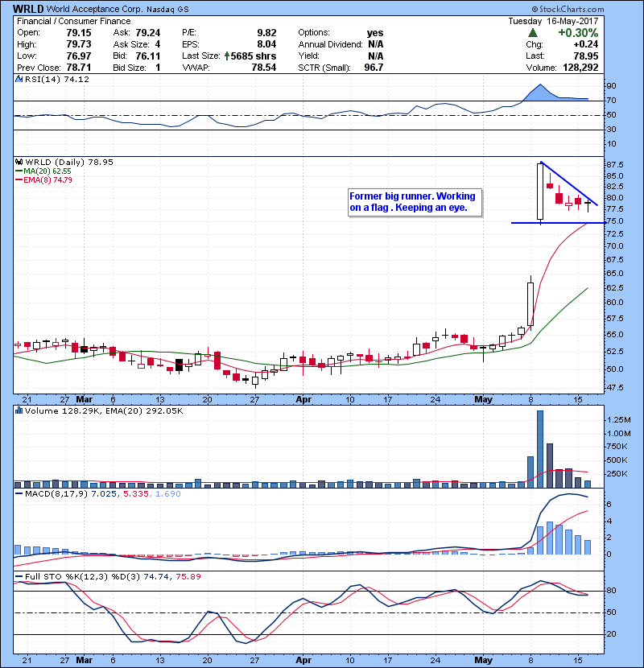644x668 pixels.
Task: Click the candlestick icon beside WRLD (Daily)
Action: (19, 162)
